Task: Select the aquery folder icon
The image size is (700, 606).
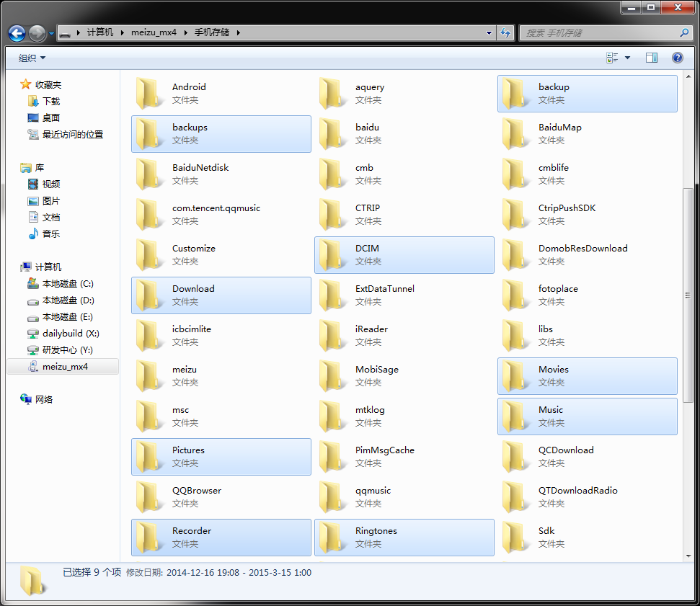Action: [x=331, y=93]
